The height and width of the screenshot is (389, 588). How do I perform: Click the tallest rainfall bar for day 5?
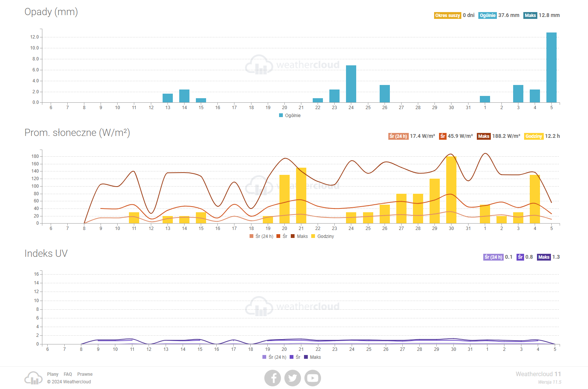tap(551, 68)
